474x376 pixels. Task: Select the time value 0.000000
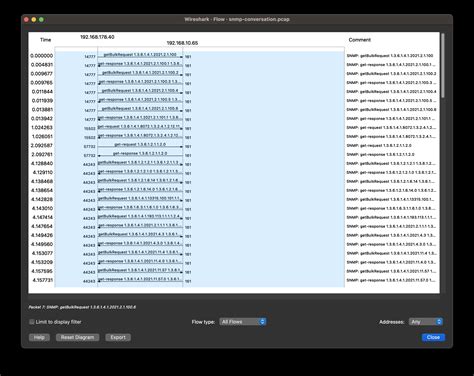[x=42, y=56]
